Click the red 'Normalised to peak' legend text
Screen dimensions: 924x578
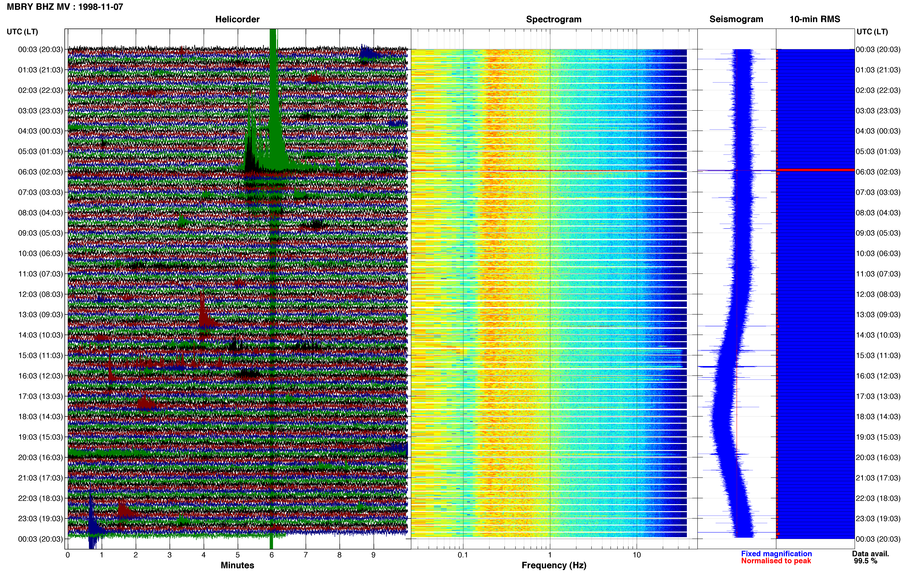(776, 561)
